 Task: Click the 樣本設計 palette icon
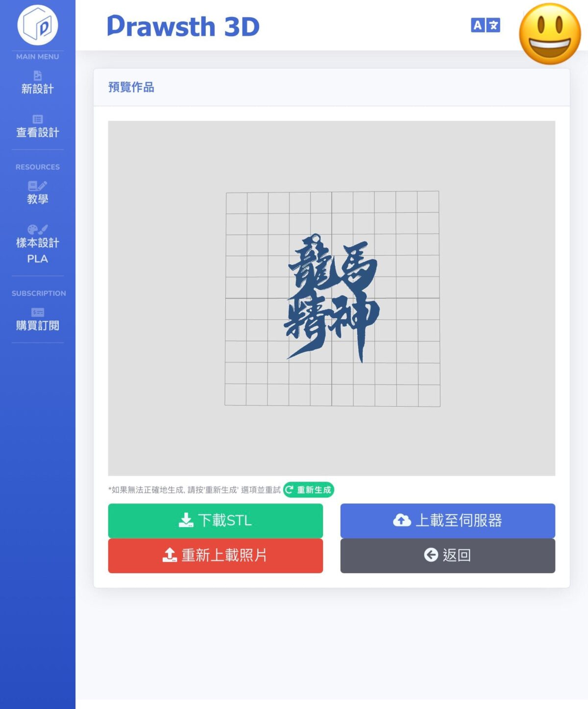(38, 229)
